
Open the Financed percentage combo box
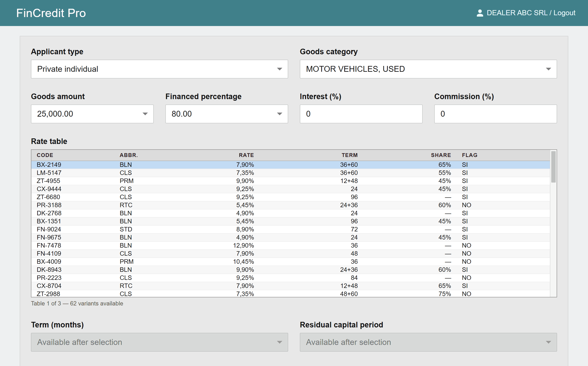[227, 114]
